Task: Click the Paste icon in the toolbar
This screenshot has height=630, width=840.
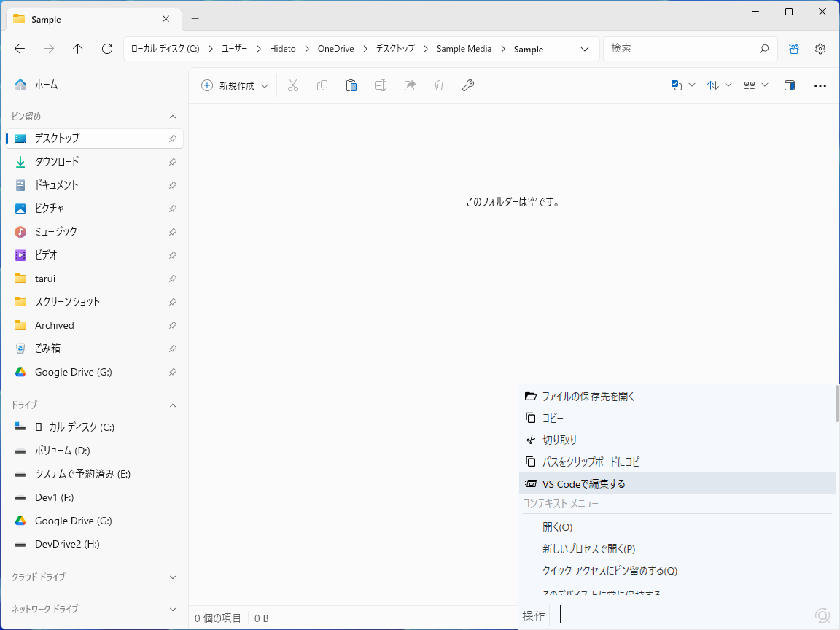Action: [351, 85]
